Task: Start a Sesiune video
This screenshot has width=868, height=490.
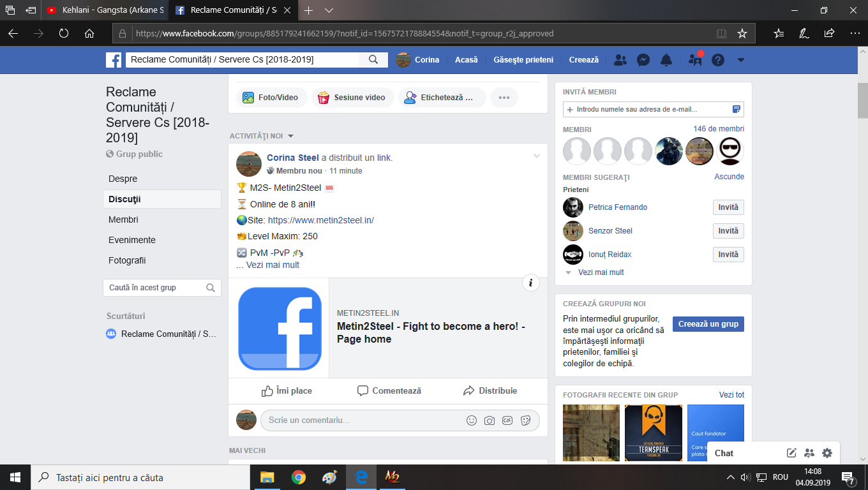Action: (352, 98)
